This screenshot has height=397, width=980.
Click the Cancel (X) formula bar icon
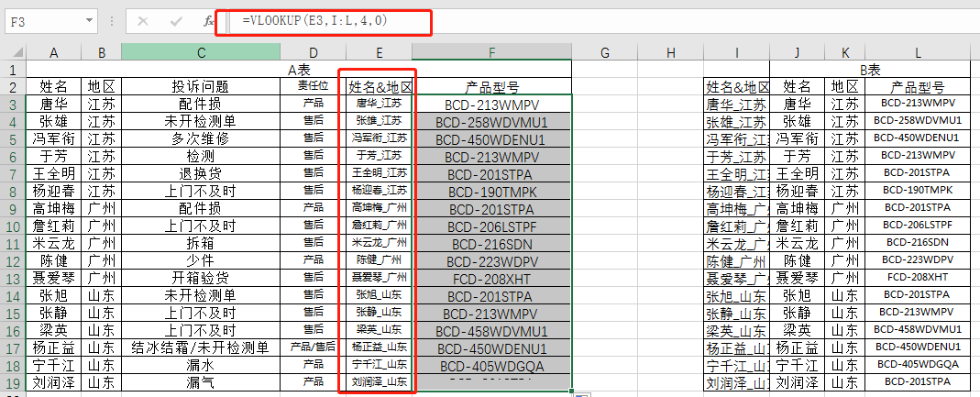point(143,21)
